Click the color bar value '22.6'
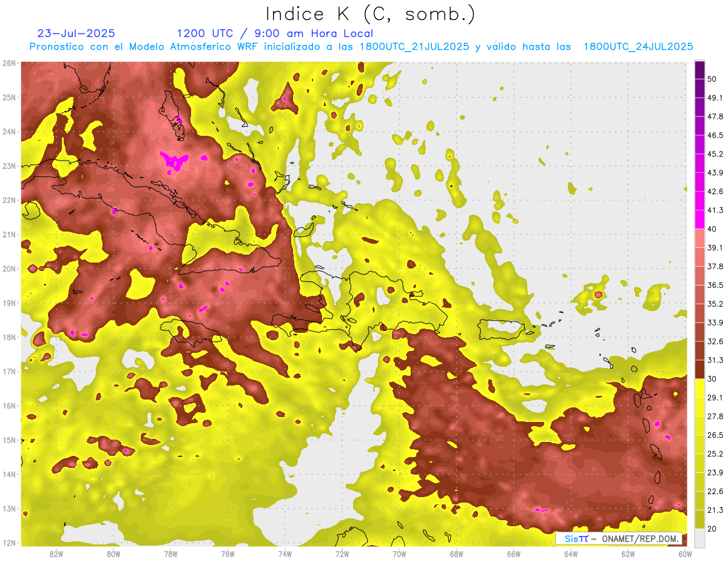 point(715,492)
